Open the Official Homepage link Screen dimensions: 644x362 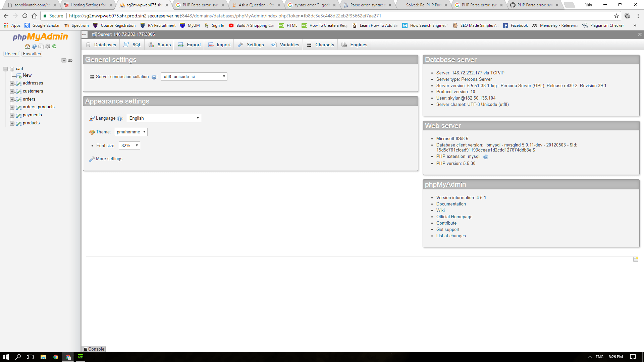tap(454, 217)
